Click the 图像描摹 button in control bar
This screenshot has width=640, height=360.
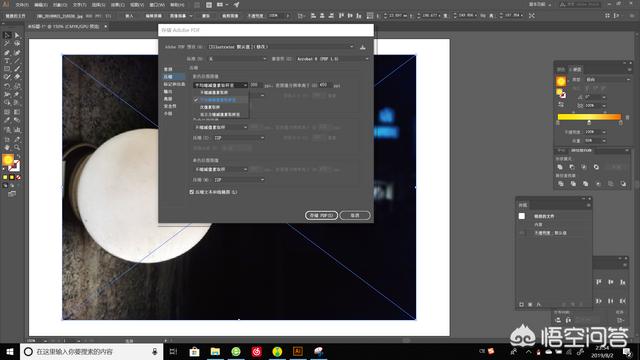pyautogui.click(x=178, y=16)
